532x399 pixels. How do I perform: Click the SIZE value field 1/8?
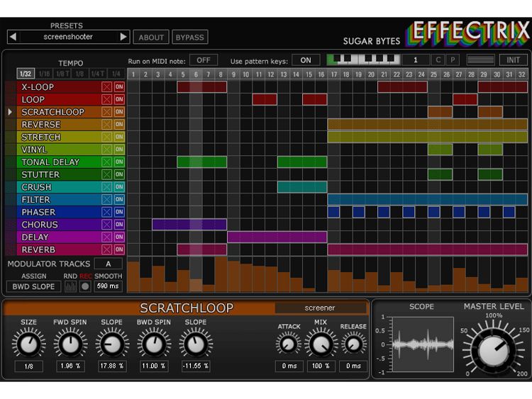pyautogui.click(x=29, y=366)
